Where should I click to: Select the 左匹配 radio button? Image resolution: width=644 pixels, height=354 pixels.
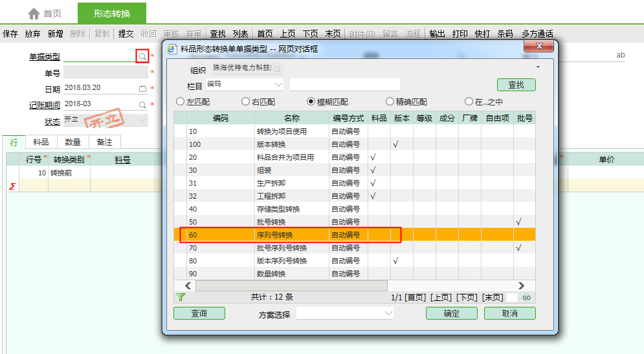click(181, 102)
